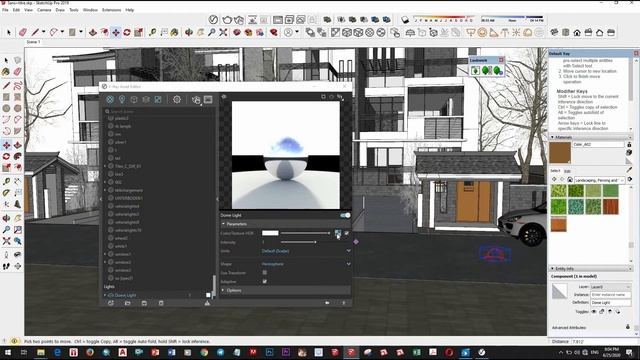Click render teapot inside Asset Editor

[196, 99]
